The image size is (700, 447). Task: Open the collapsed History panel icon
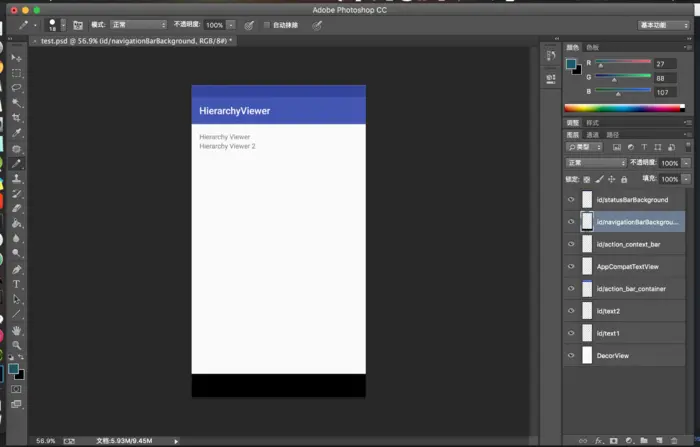(551, 55)
